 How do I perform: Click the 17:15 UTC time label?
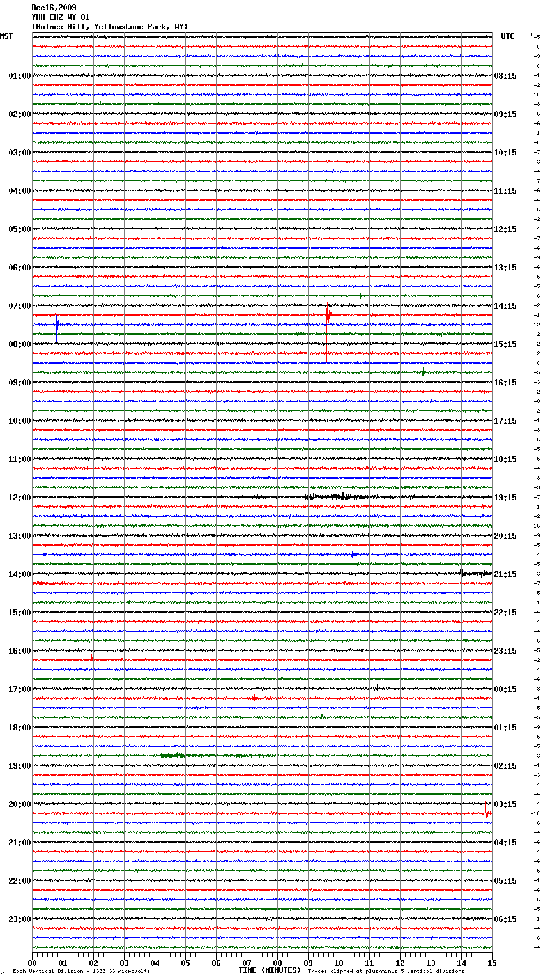coord(505,421)
